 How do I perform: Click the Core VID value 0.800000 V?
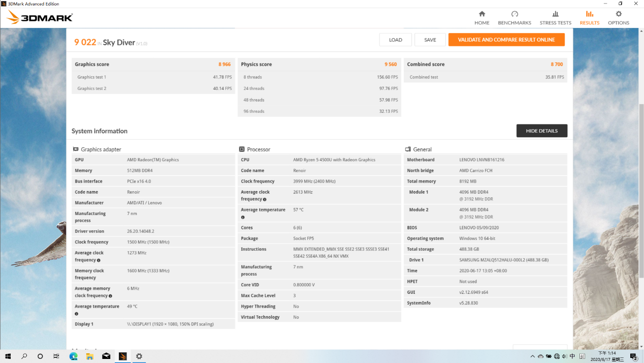(x=304, y=285)
